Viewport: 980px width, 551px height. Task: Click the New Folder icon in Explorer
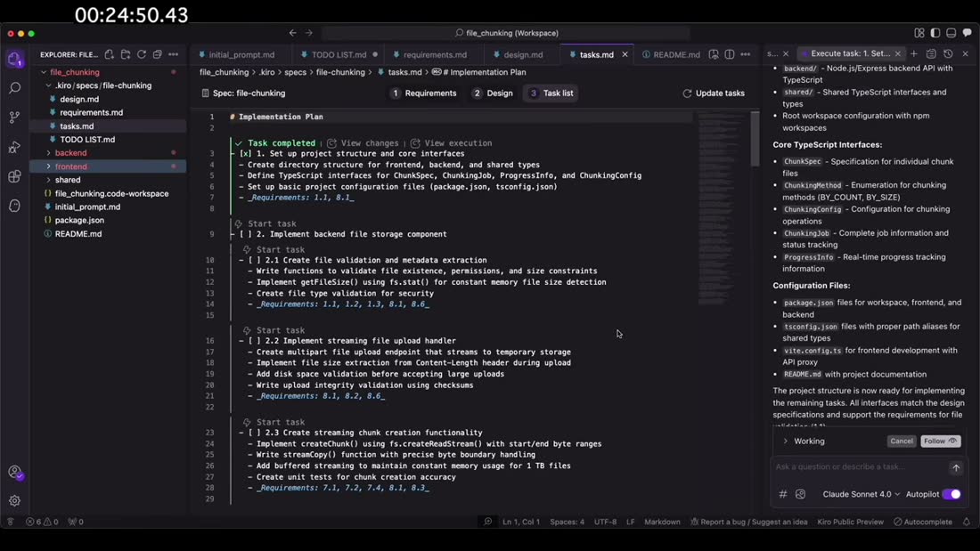(x=126, y=54)
